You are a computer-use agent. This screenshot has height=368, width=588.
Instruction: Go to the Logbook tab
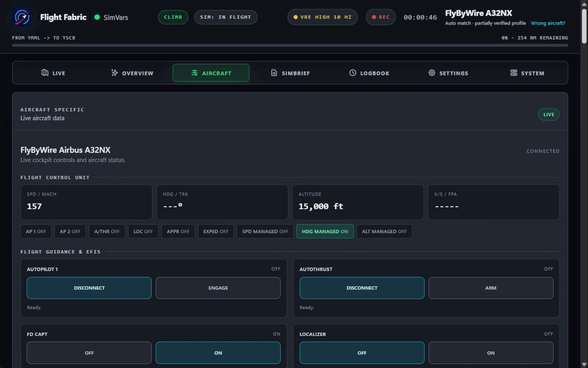click(369, 73)
